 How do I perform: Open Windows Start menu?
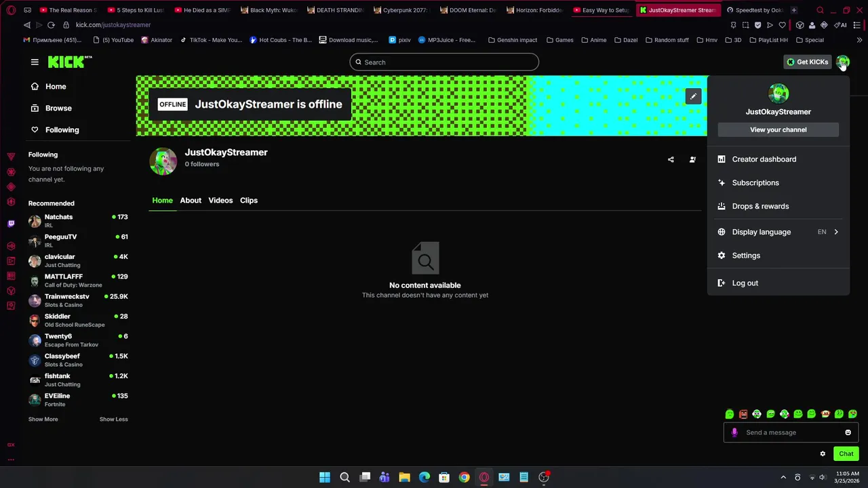325,477
